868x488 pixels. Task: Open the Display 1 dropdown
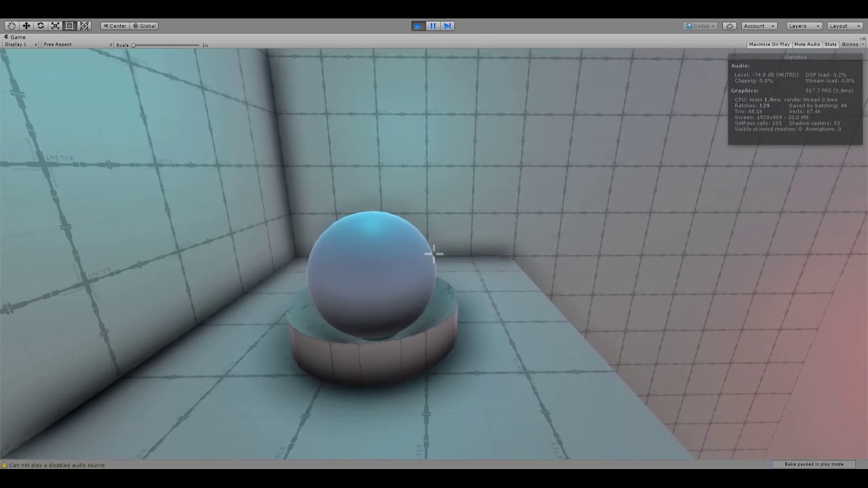[x=20, y=45]
